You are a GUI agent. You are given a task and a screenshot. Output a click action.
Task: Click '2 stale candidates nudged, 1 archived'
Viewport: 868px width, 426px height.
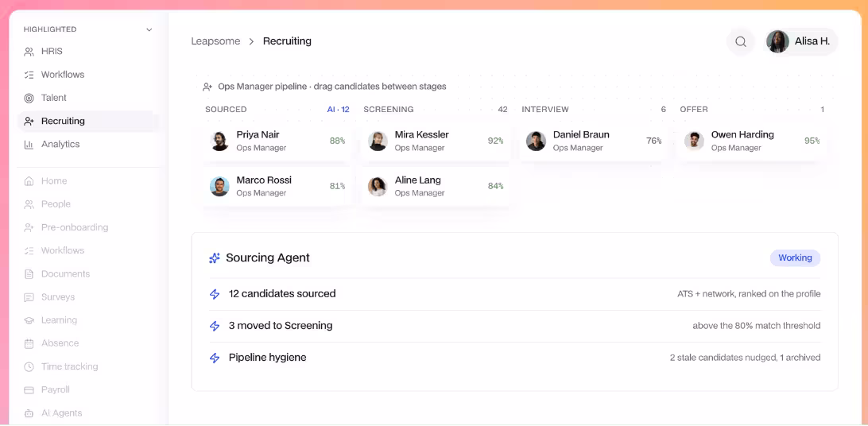[745, 358]
